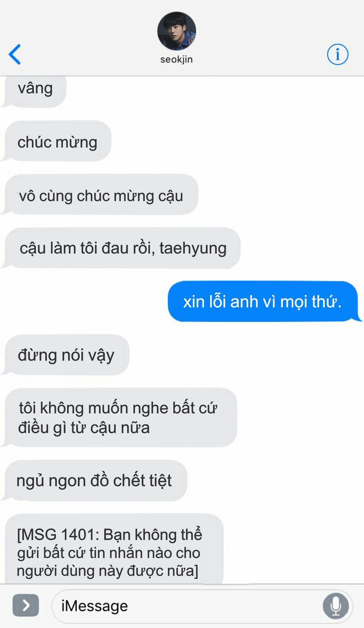This screenshot has width=364, height=628.
Task: Expand the apps arrow beside iMessage field
Action: tap(26, 605)
